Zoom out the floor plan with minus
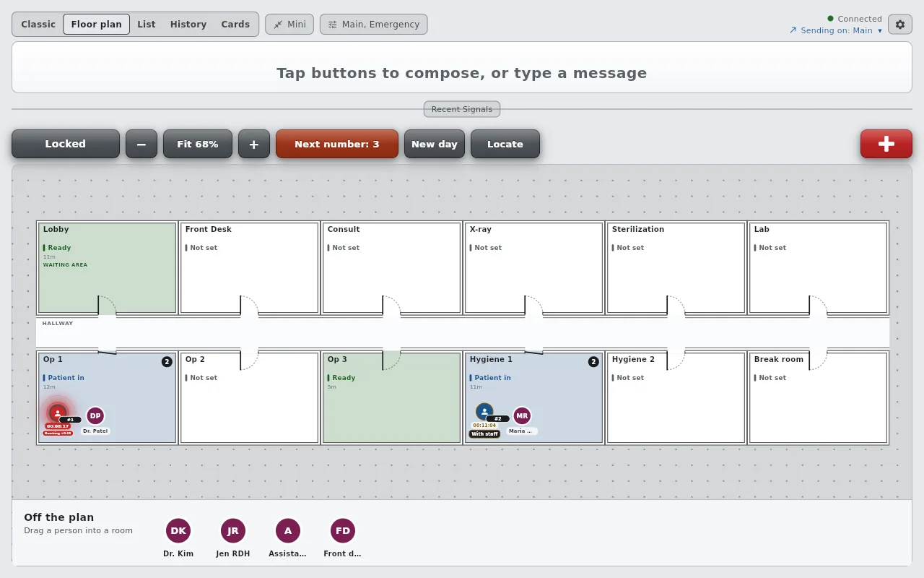Viewport: 924px width, 578px height. click(x=141, y=144)
